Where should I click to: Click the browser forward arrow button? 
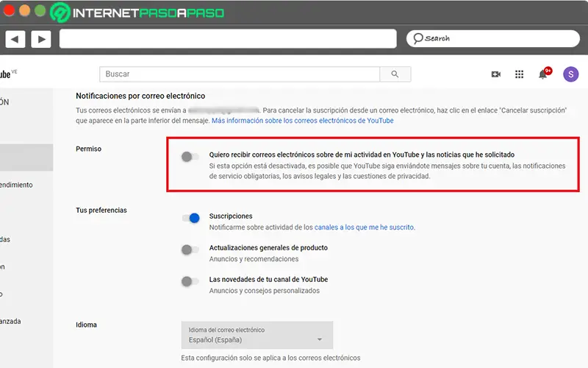[x=41, y=39]
